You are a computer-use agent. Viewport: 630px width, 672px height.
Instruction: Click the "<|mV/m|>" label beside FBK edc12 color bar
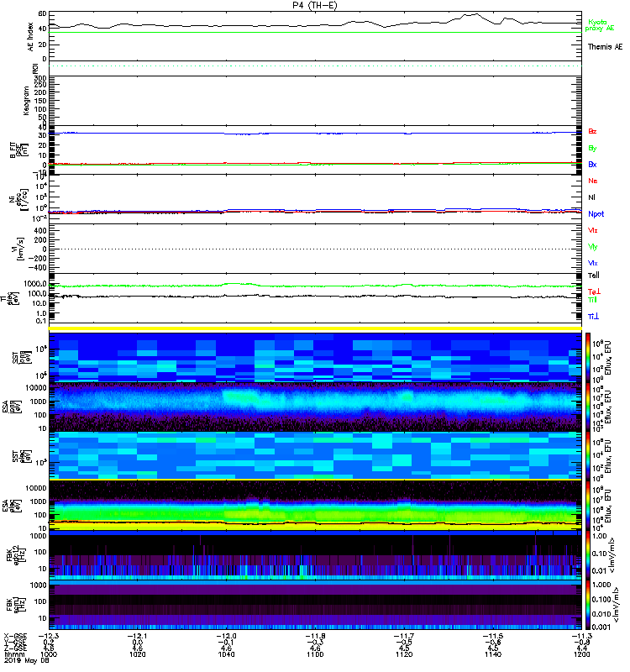click(x=613, y=555)
